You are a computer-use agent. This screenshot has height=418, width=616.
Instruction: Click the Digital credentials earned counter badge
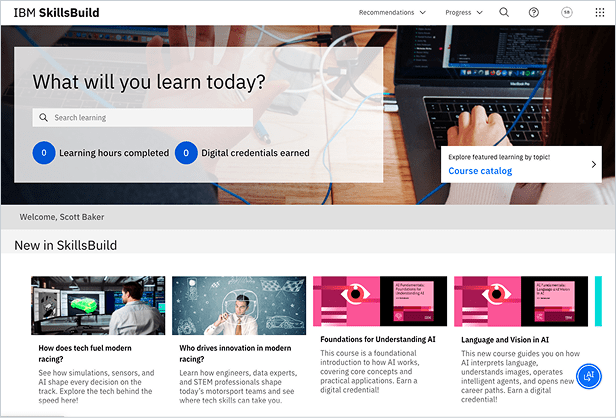[x=186, y=153]
